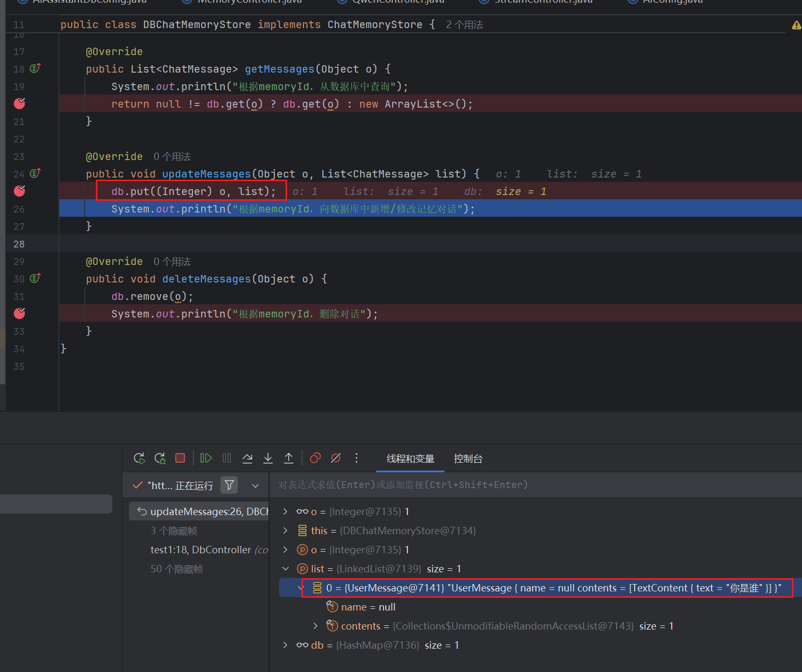Click the '2 个用法' usages hint
Viewport: 802px width, 672px height.
coord(465,25)
